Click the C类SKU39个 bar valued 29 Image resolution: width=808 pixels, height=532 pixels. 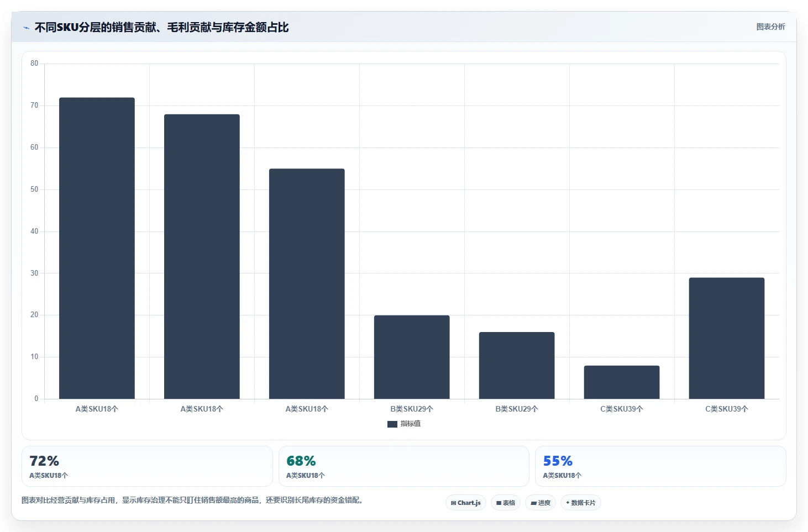(727, 338)
